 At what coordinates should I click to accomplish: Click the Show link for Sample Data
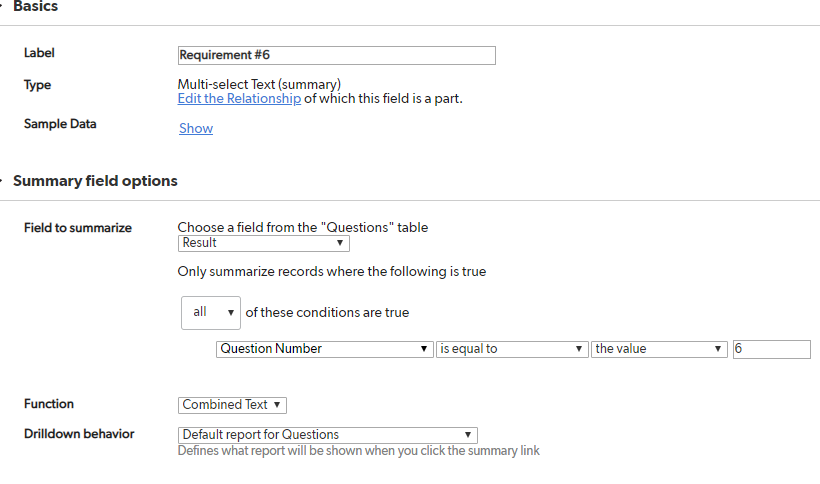[196, 129]
